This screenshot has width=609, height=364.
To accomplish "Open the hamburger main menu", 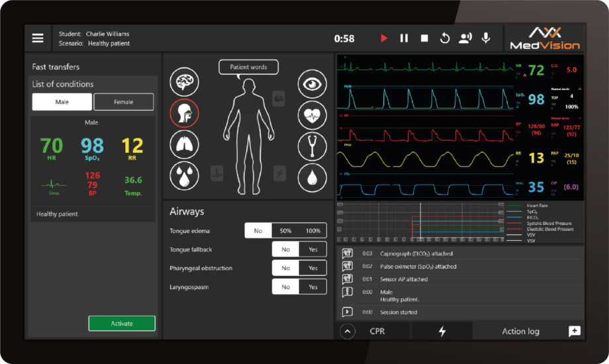I will click(38, 38).
